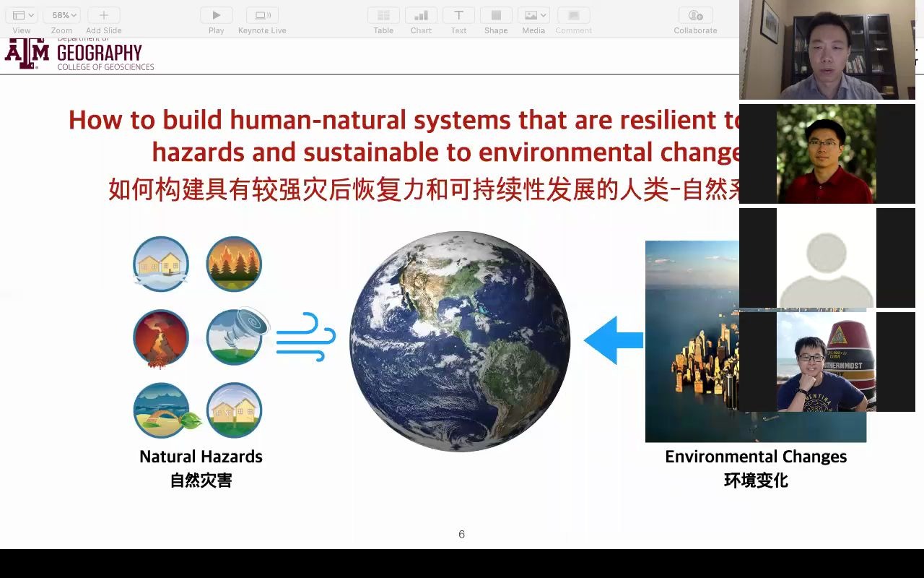Viewport: 924px width, 578px height.
Task: Start the Play slideshow
Action: coord(216,15)
